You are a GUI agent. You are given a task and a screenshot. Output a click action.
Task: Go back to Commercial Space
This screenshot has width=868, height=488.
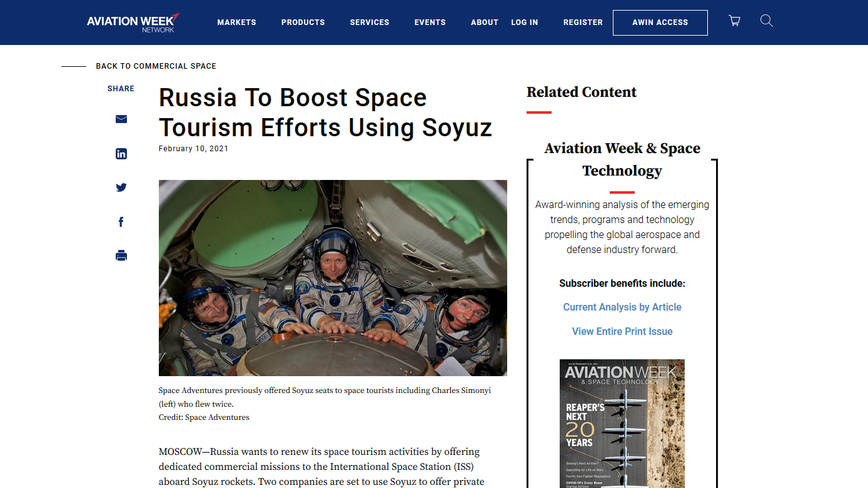point(156,66)
